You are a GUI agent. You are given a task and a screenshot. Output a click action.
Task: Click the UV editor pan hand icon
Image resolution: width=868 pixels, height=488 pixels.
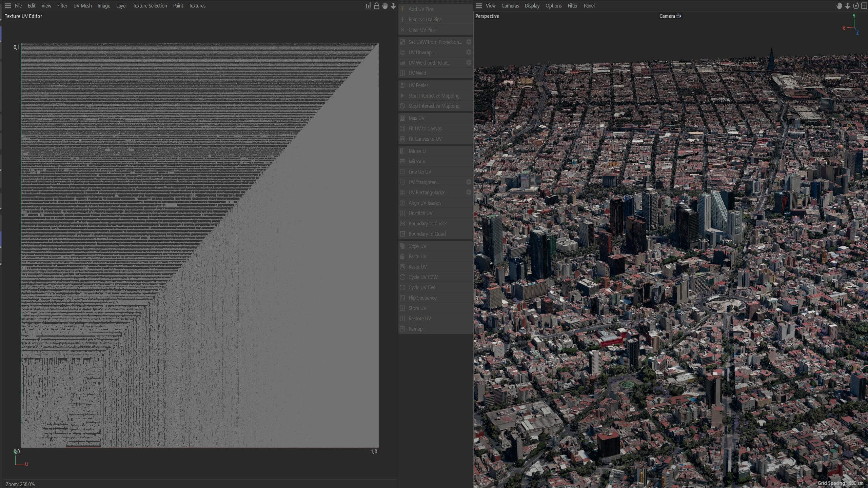(385, 6)
